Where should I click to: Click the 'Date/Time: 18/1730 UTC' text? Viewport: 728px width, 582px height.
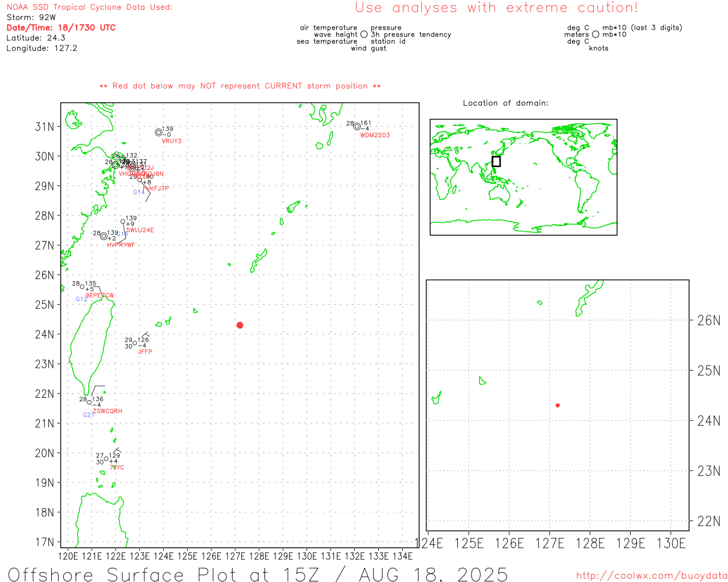(x=61, y=28)
